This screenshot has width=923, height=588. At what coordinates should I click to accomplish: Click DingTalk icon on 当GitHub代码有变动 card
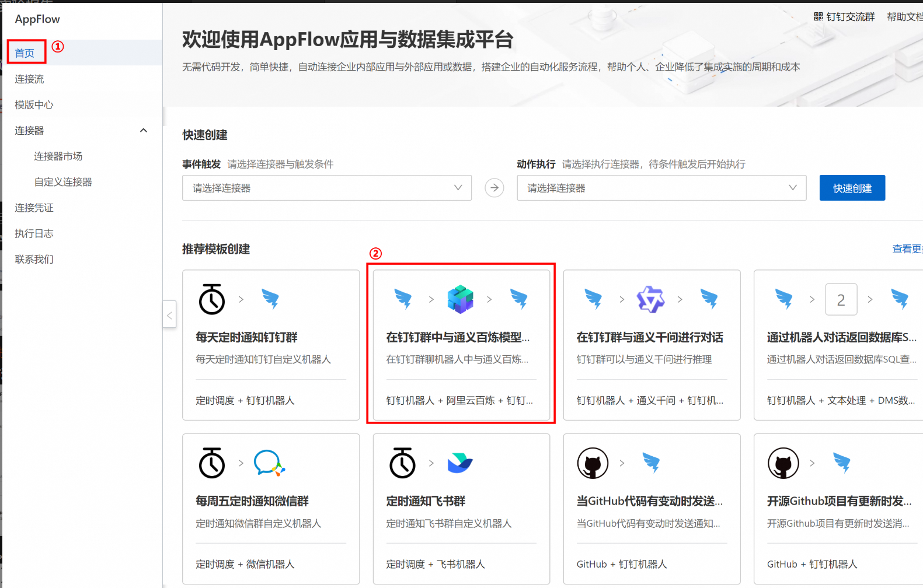(x=652, y=463)
